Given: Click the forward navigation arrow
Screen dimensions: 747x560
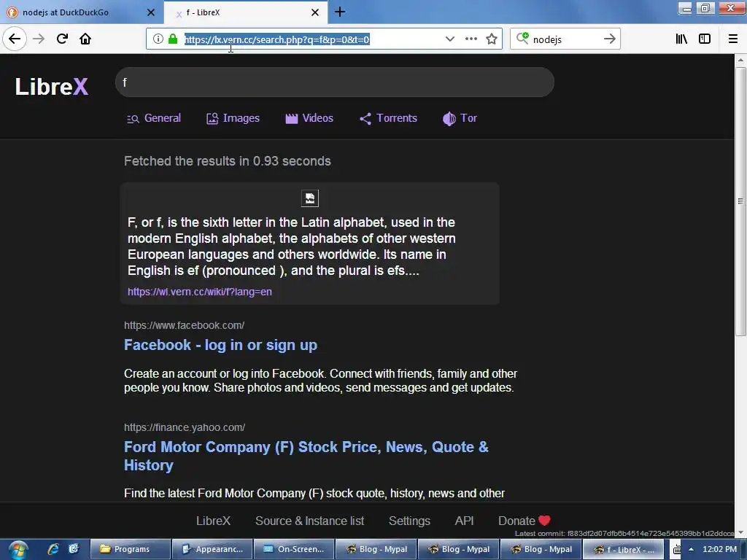Looking at the screenshot, I should pyautogui.click(x=39, y=39).
